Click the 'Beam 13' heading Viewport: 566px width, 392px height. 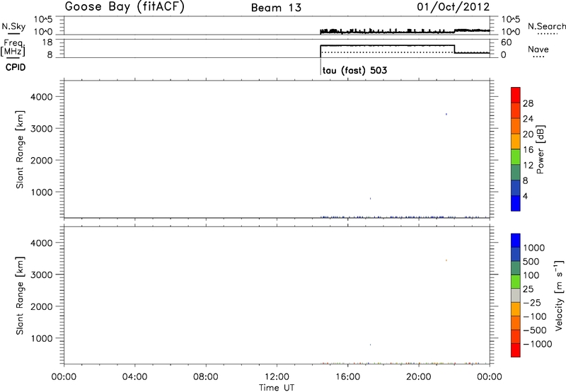276,8
